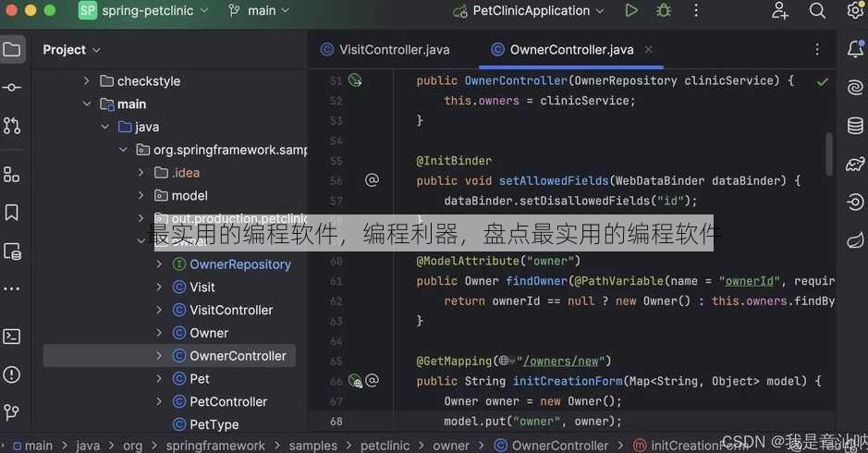Image resolution: width=868 pixels, height=453 pixels.
Task: Run PetClinicApplication with the green play icon
Action: tap(630, 10)
